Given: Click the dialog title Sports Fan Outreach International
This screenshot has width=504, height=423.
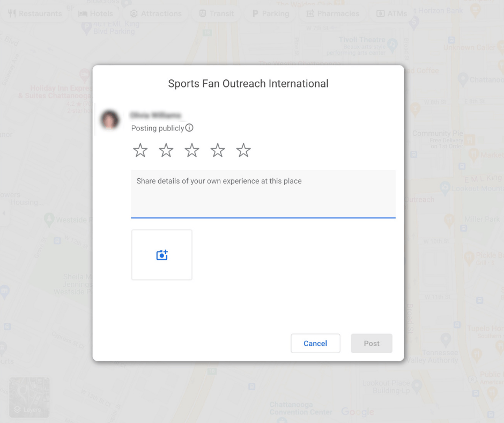Looking at the screenshot, I should tap(248, 84).
